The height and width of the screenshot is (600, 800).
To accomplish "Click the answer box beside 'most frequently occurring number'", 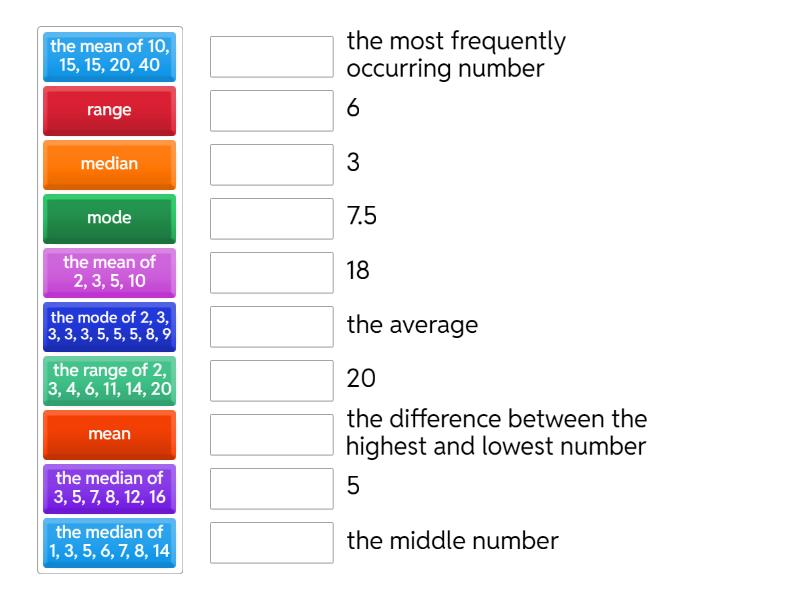I will tap(272, 57).
